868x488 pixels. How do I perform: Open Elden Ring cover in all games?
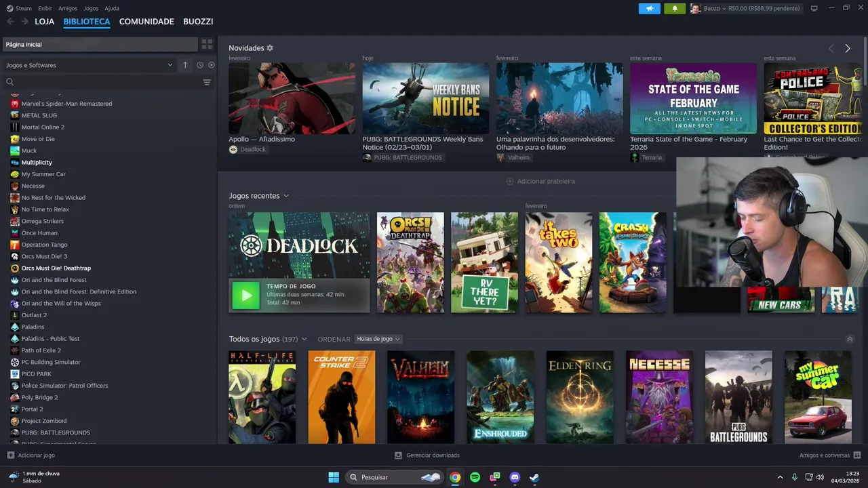click(x=580, y=397)
